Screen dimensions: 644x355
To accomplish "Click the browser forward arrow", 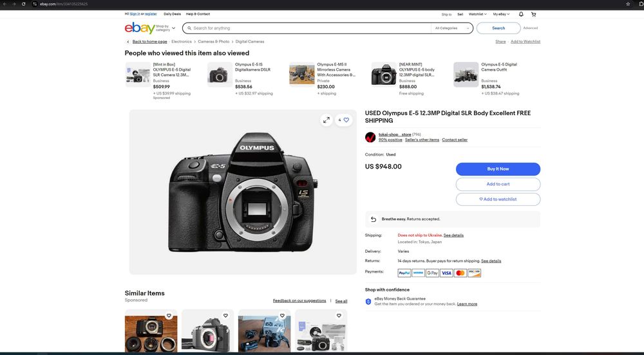I will point(14,4).
